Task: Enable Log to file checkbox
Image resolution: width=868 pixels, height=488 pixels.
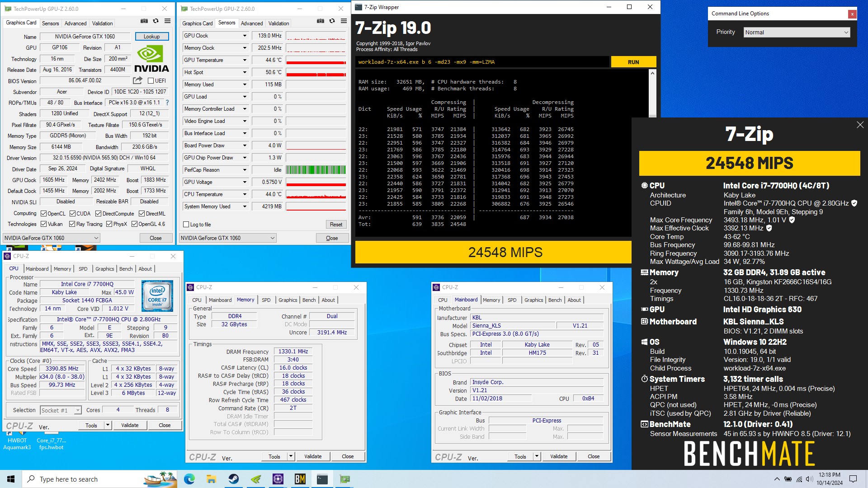Action: [186, 225]
